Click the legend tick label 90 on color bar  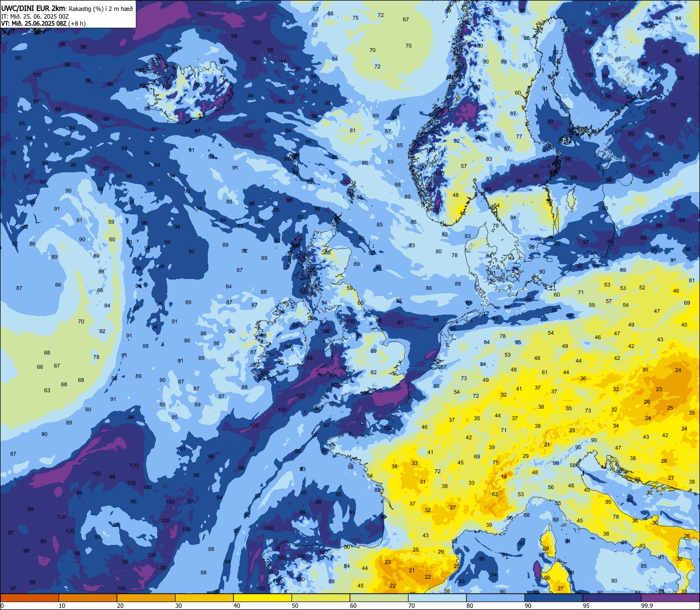click(x=528, y=606)
